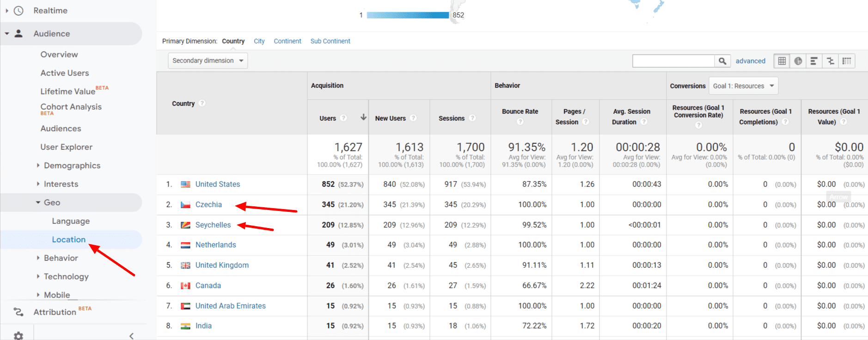
Task: Click the Canada flag icon
Action: (185, 286)
